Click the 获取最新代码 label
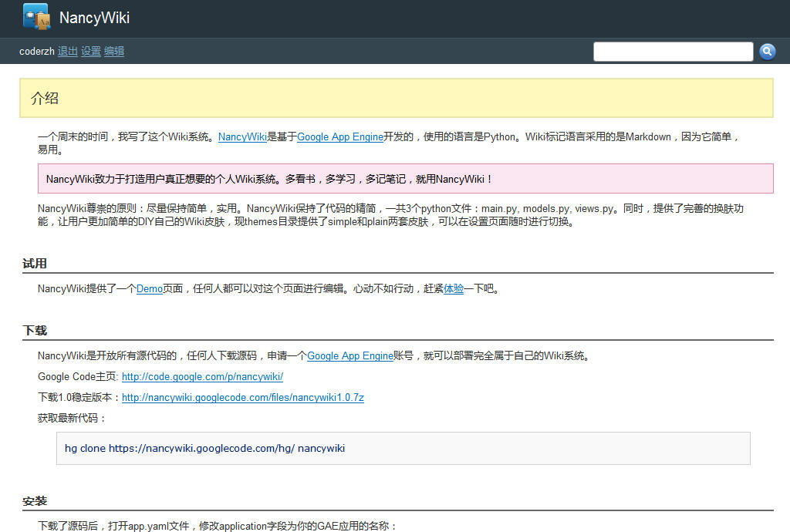790x532 pixels. [72, 418]
